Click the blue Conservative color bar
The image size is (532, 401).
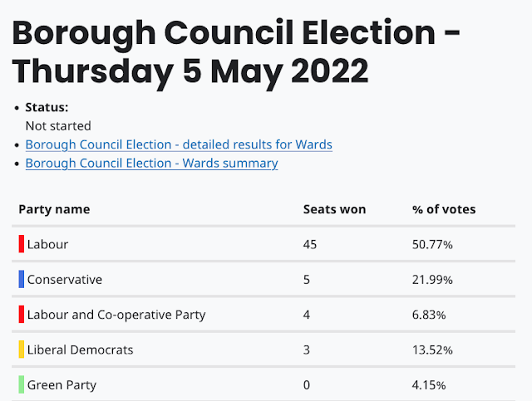point(22,280)
